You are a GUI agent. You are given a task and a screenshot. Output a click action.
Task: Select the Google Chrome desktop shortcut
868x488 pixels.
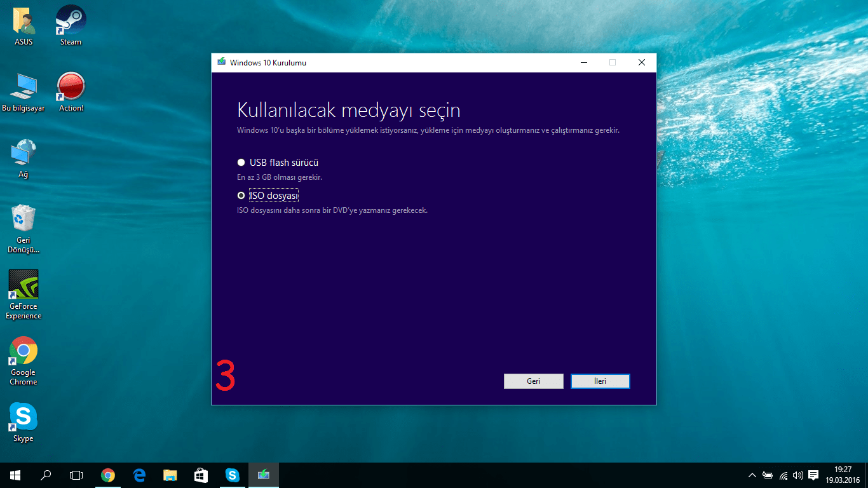(24, 361)
